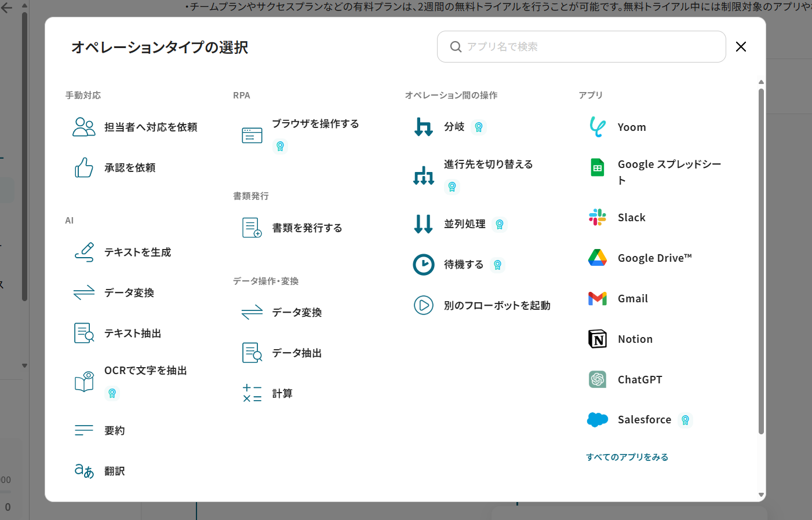Image resolution: width=812 pixels, height=520 pixels.
Task: Close the operation type dialog
Action: 741,47
